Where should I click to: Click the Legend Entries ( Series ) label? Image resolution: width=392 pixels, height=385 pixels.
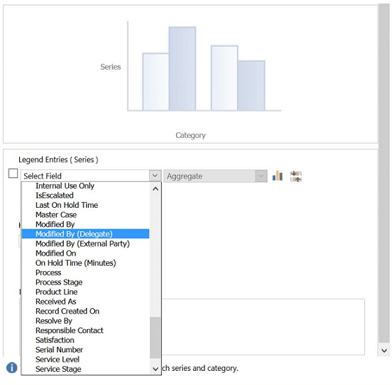(x=58, y=160)
